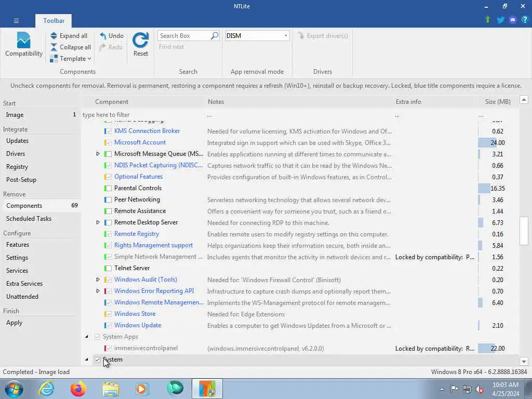Screen dimensions: 532x399
Task: Launch Internet Explorer from taskbar
Action: [46, 389]
